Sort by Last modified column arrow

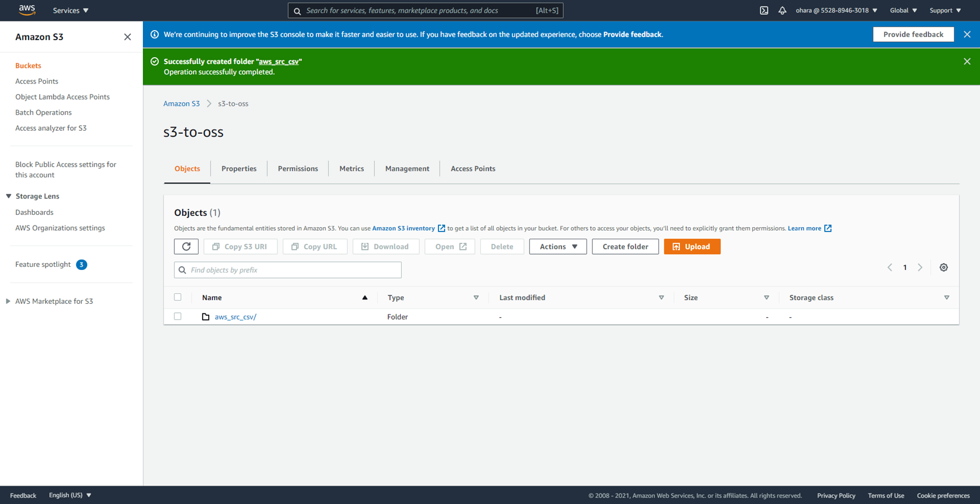click(661, 298)
